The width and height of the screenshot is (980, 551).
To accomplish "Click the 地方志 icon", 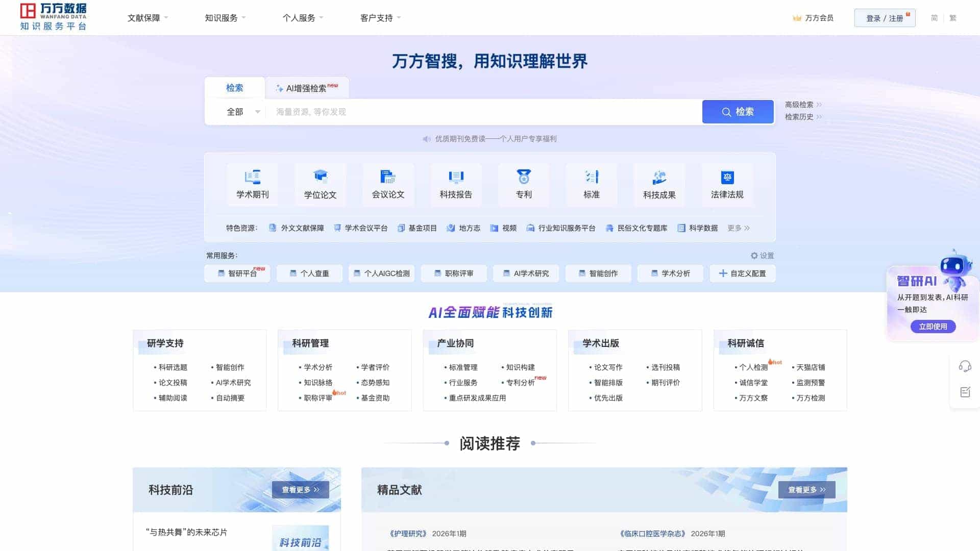I will click(451, 228).
